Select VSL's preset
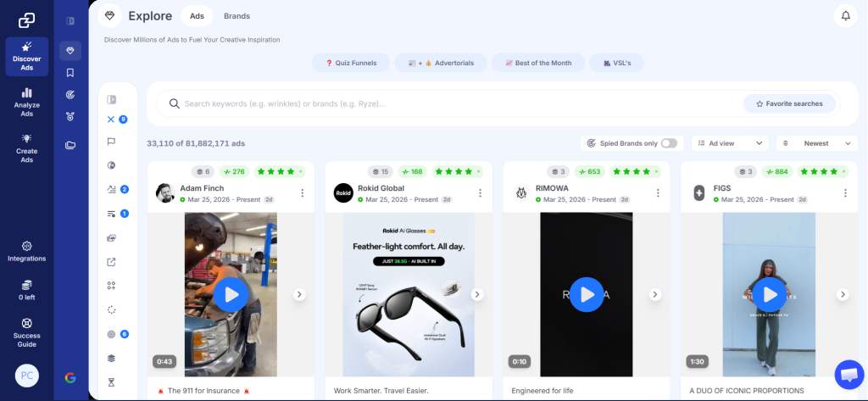 click(617, 63)
